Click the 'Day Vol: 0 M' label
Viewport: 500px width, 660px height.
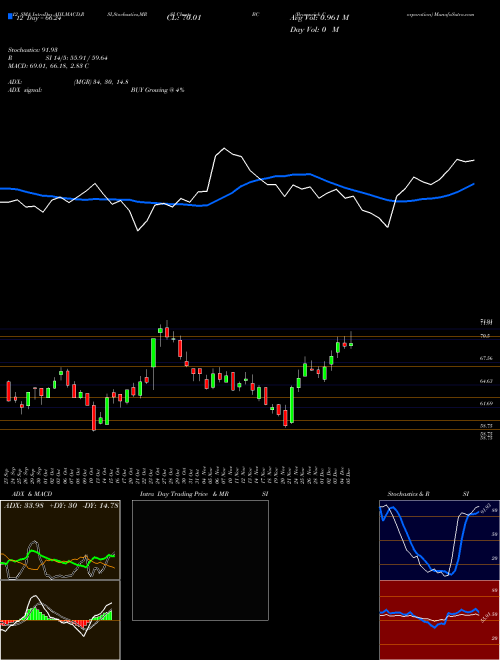tap(314, 30)
